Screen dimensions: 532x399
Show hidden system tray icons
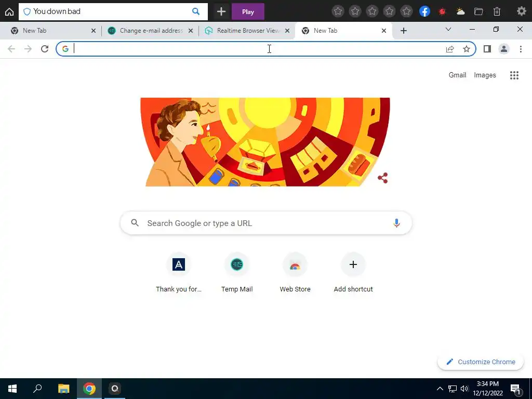point(440,389)
